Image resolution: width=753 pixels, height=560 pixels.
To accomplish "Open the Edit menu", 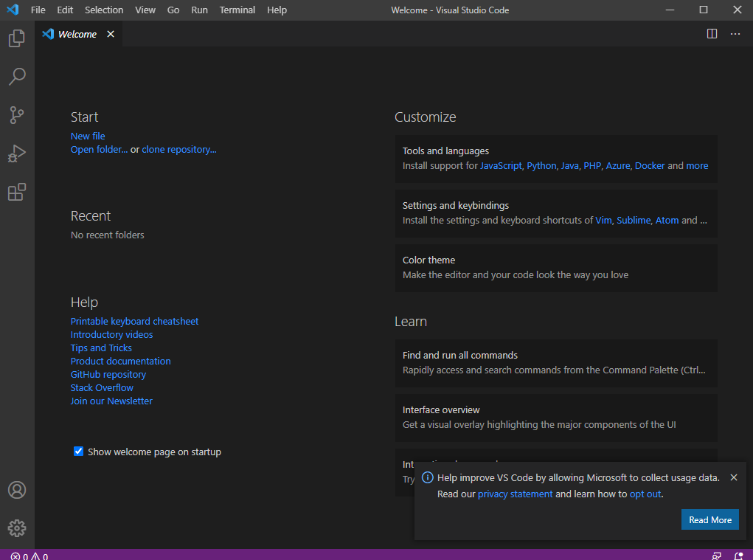I will coord(65,10).
